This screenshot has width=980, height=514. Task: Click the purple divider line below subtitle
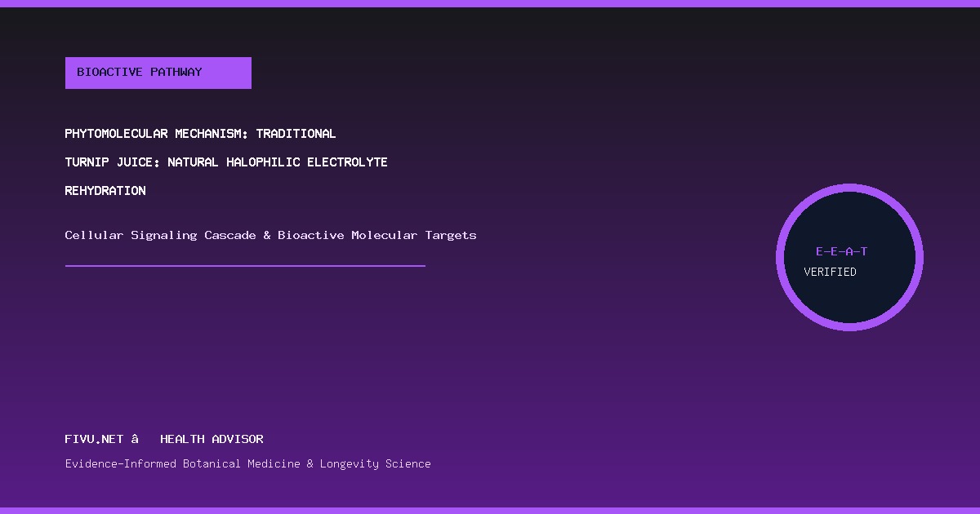click(x=245, y=265)
